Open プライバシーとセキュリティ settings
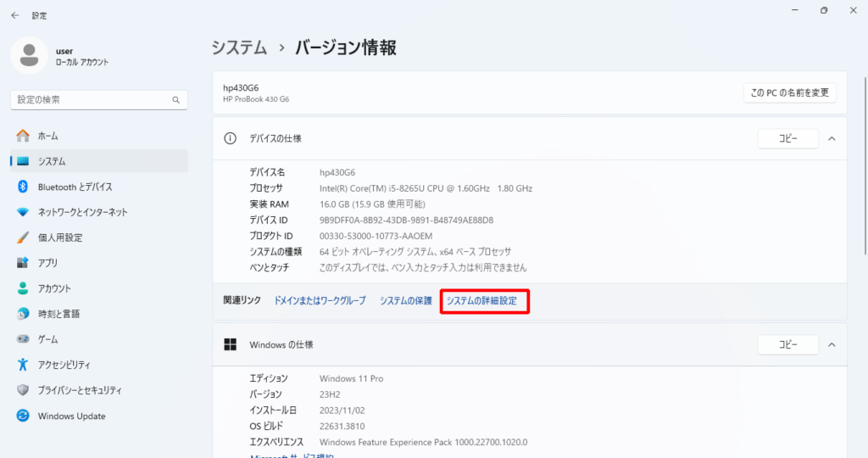This screenshot has width=868, height=458. [x=99, y=390]
